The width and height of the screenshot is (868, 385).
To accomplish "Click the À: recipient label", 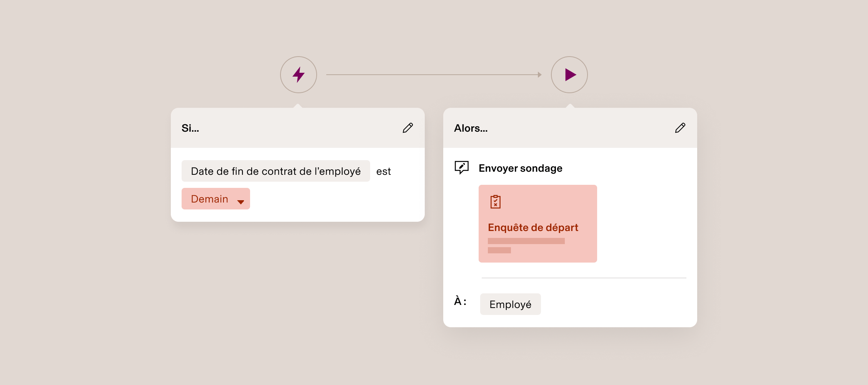I will click(460, 302).
